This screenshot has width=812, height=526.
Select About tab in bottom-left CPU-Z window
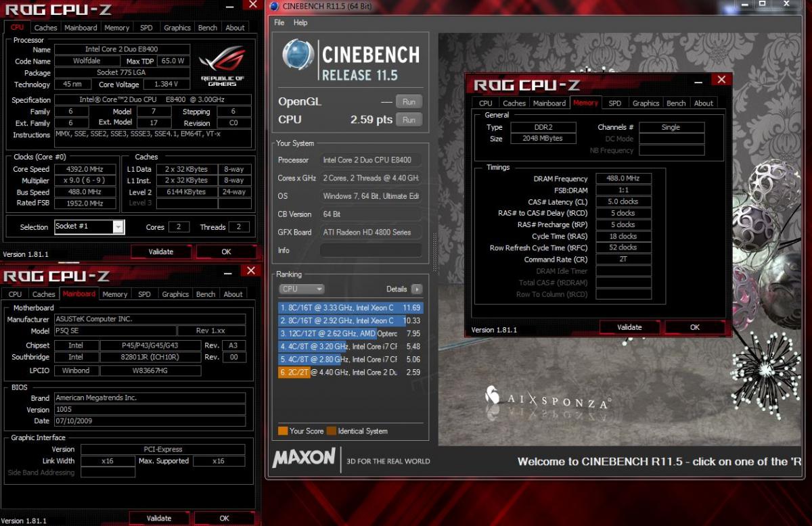(x=233, y=294)
